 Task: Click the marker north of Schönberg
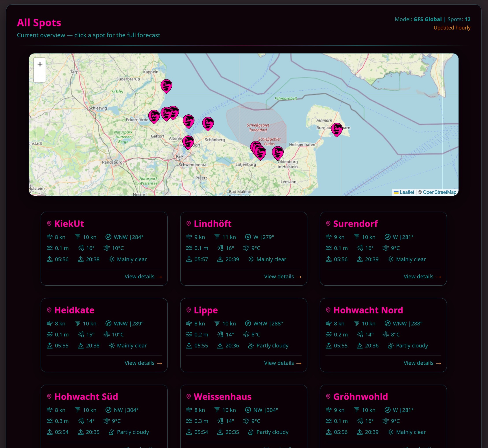[x=208, y=123]
